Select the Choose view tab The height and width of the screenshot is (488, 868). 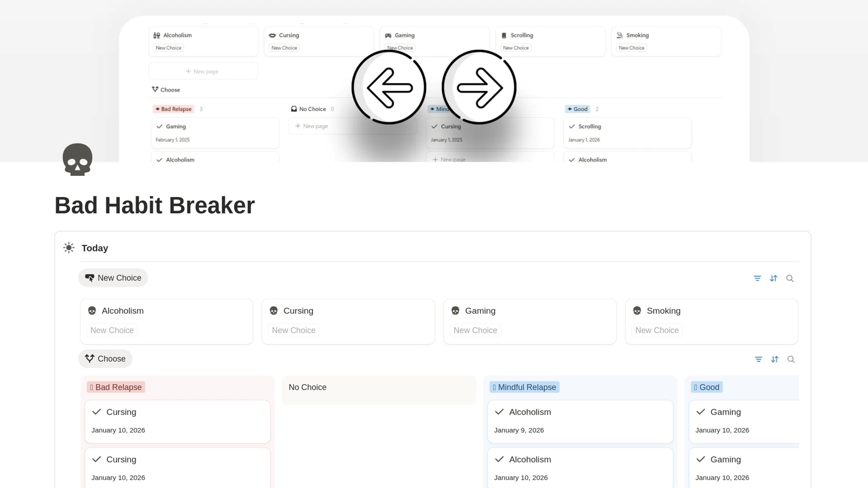pos(105,359)
